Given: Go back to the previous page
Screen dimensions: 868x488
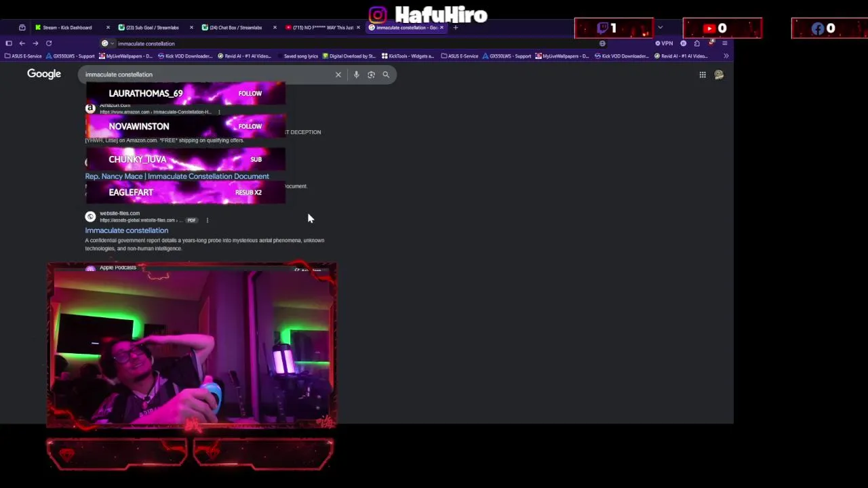Looking at the screenshot, I should click(22, 43).
